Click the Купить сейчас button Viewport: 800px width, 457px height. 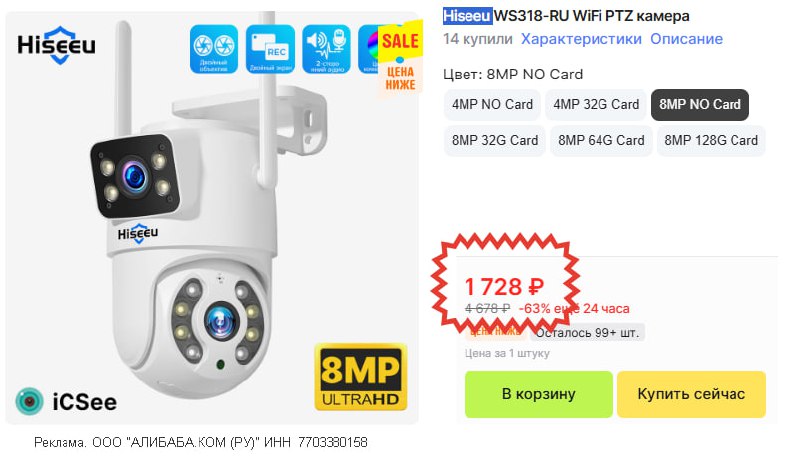click(691, 394)
